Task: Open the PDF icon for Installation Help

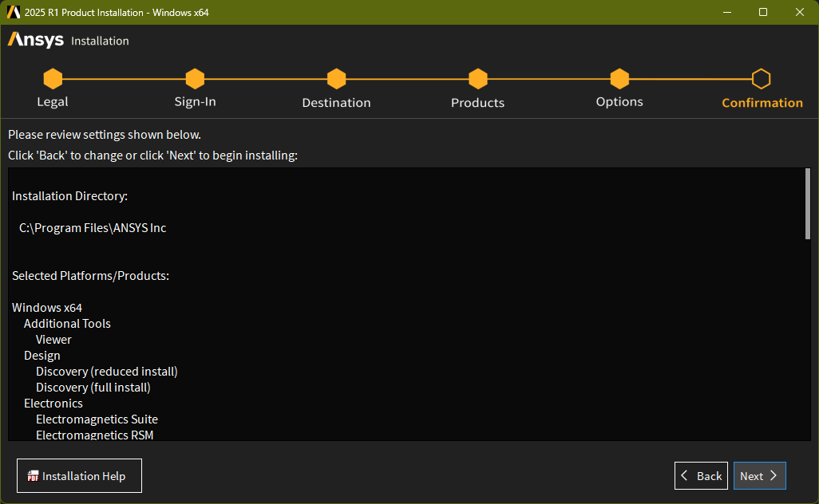Action: [x=33, y=476]
